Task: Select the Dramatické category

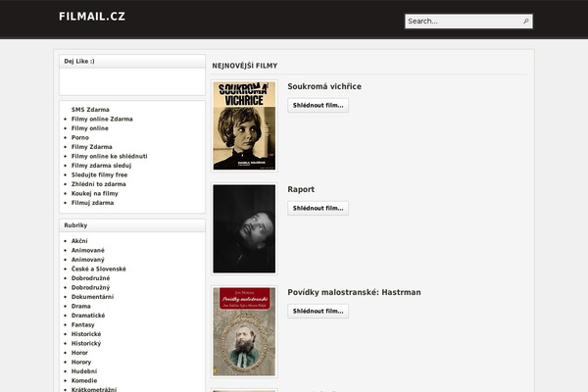Action: [88, 316]
